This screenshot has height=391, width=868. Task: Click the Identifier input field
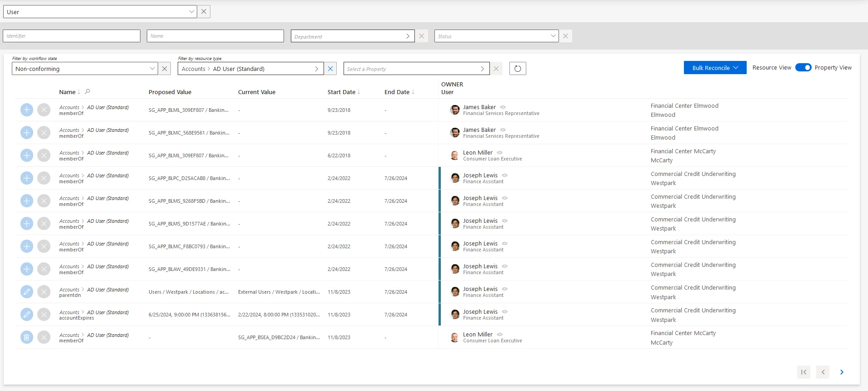pos(72,36)
